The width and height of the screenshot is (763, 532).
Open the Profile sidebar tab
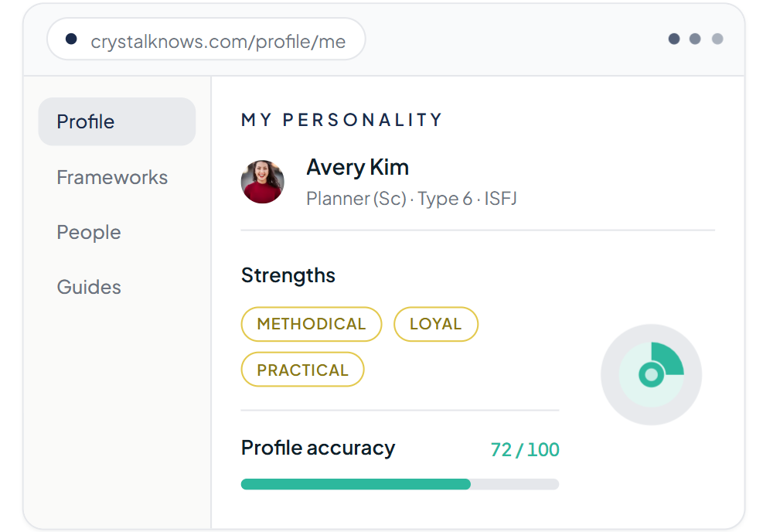coord(117,121)
